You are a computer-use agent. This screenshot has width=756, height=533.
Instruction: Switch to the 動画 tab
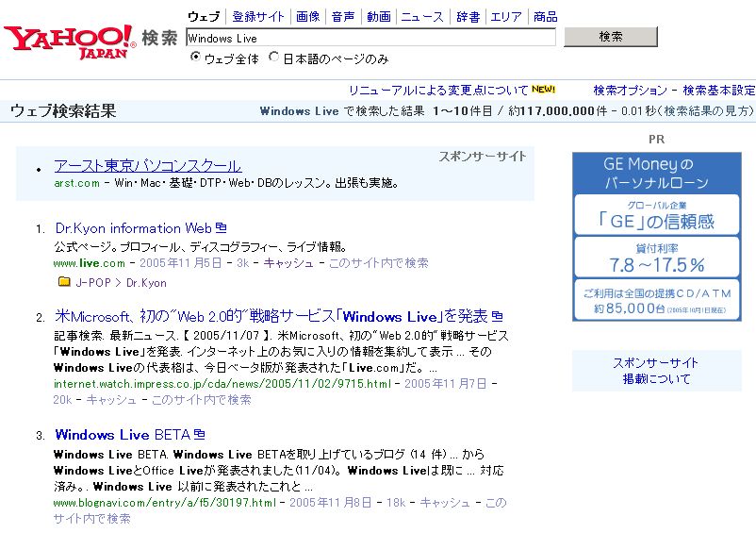tap(379, 17)
